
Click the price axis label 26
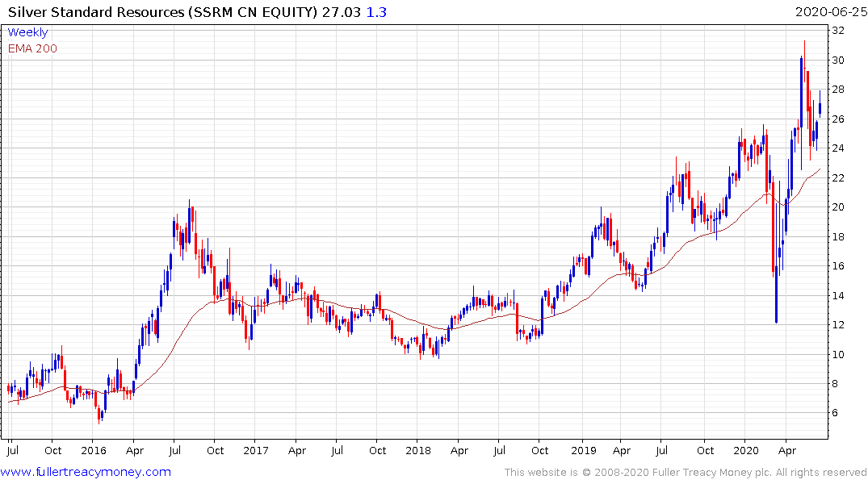point(838,119)
